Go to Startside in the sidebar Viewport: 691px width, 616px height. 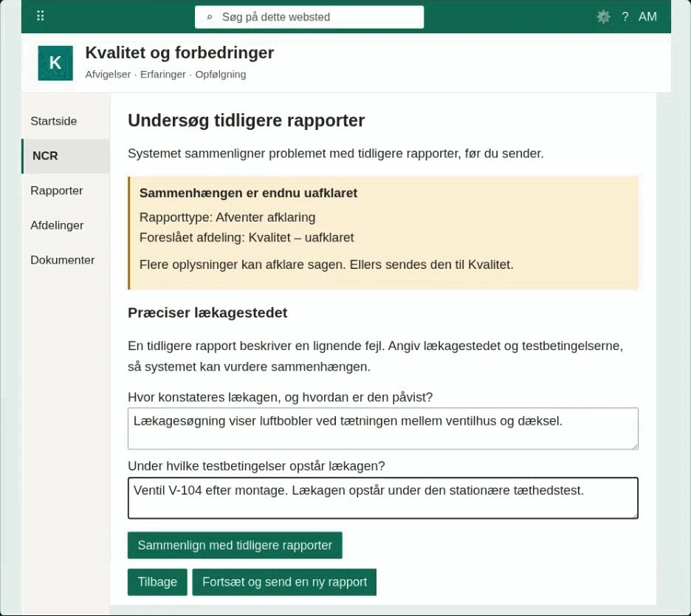click(65, 121)
